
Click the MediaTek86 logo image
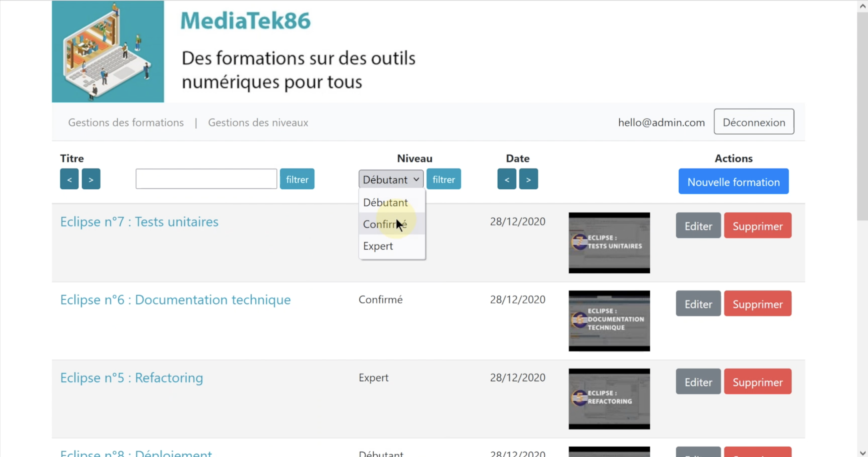click(108, 51)
